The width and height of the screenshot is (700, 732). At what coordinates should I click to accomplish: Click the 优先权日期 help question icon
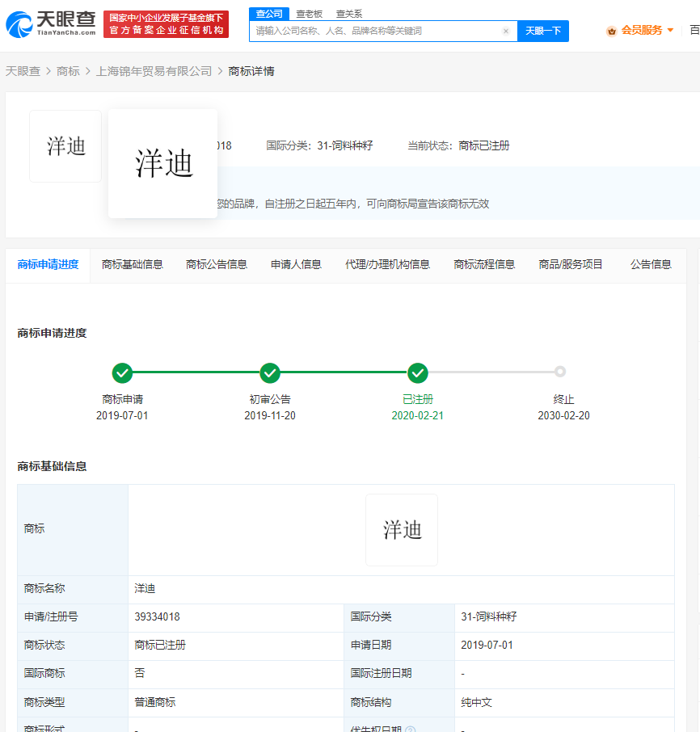pos(410,730)
